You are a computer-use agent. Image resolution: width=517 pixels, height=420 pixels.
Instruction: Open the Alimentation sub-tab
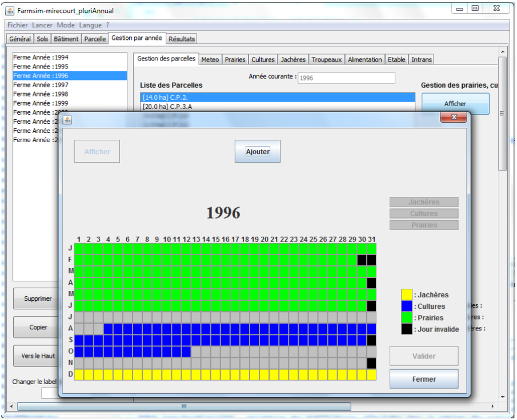pos(364,59)
